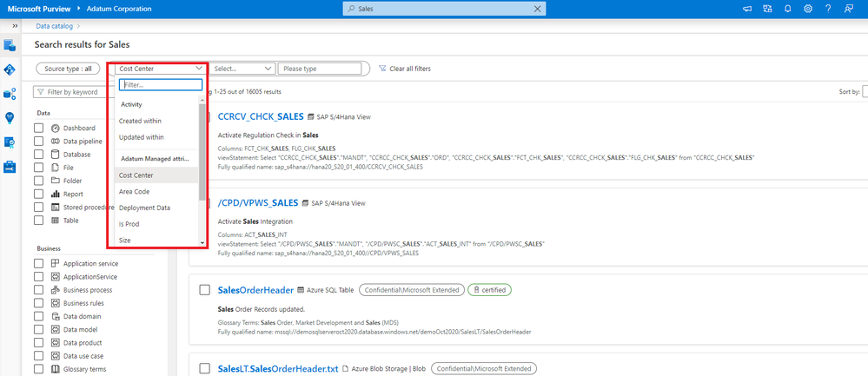
Task: Open the Cost Center attribute dropdown
Action: (161, 69)
